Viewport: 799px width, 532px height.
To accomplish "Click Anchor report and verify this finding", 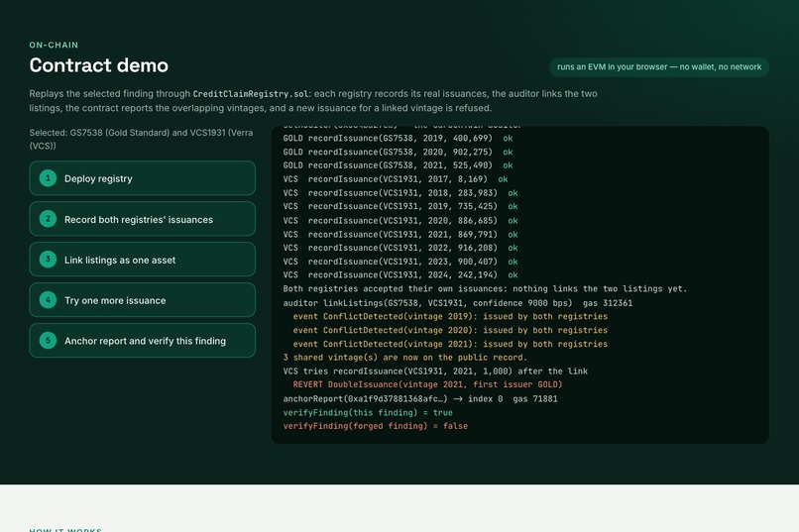I will 142,341.
